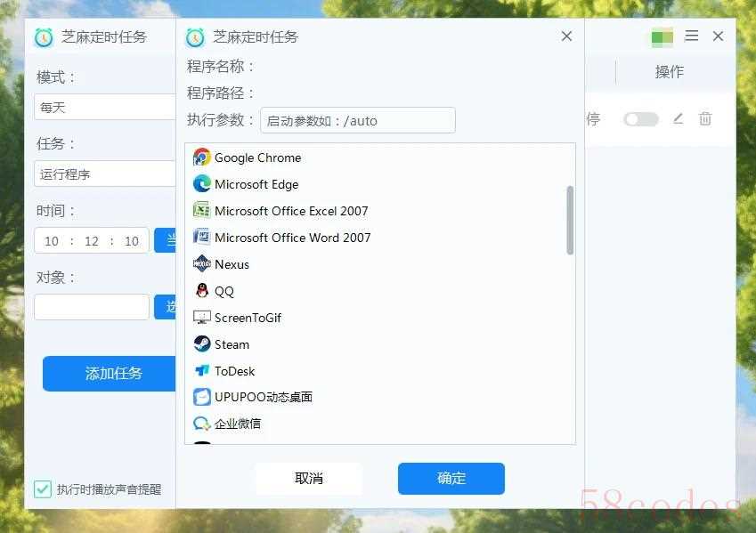Click the minutes value 12 in time field
Viewport: 756px width, 533px height.
[92, 241]
